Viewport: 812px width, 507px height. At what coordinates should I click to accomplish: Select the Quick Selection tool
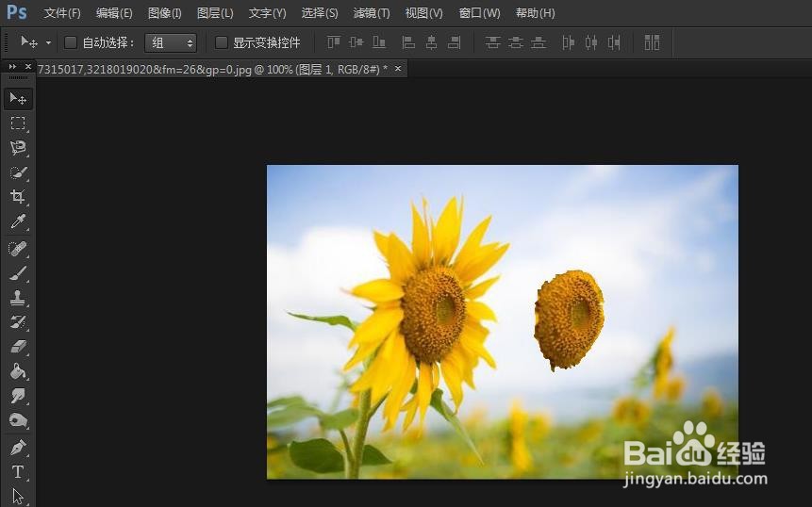coord(18,172)
